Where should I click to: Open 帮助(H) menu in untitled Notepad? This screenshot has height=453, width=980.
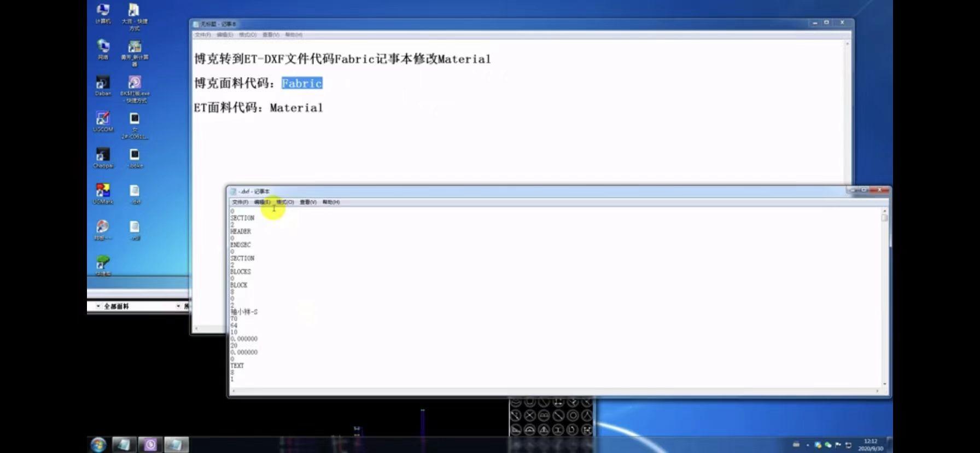(294, 34)
